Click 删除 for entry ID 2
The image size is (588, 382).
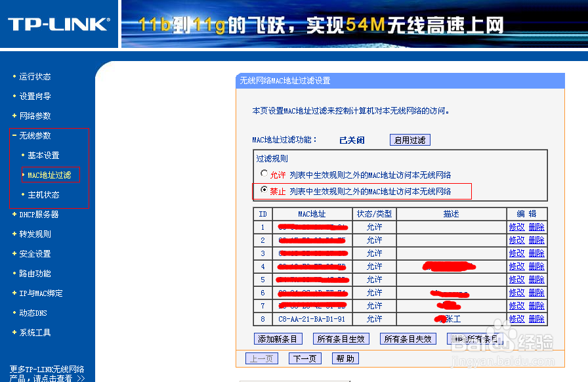point(537,240)
